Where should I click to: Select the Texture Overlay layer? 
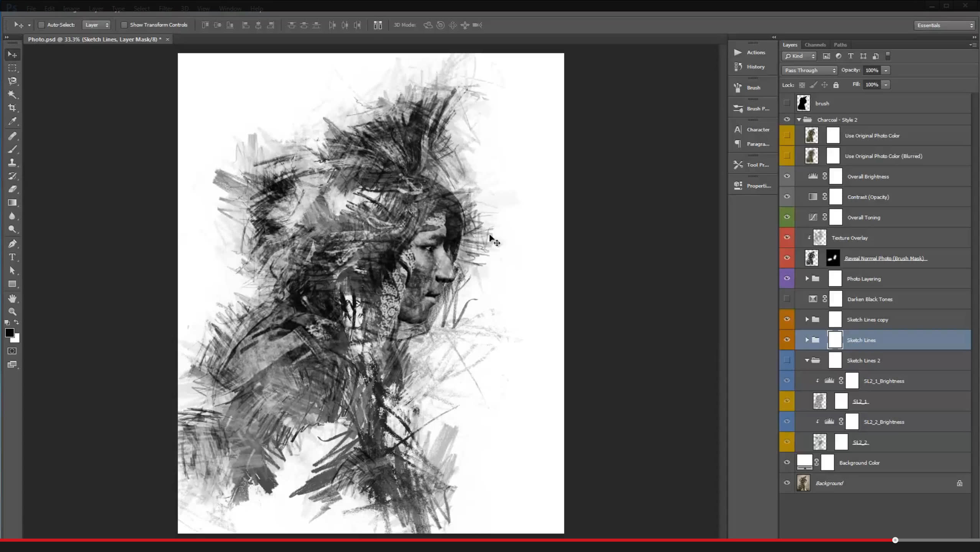849,238
